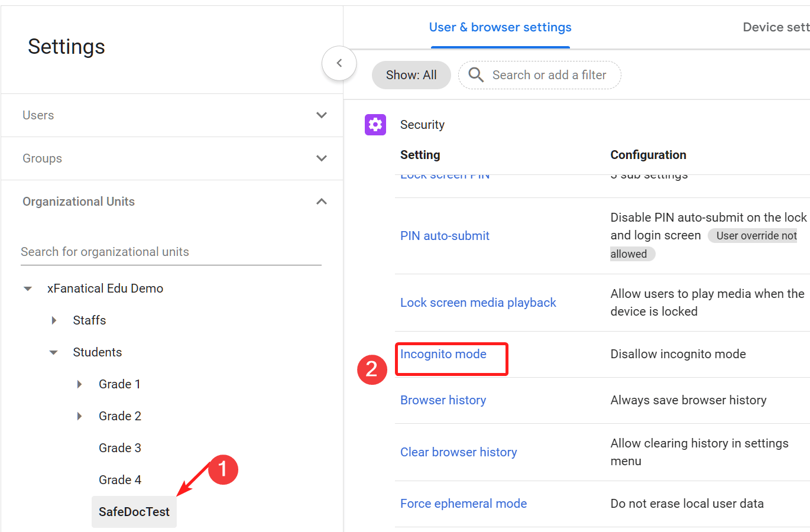Expand the Grade 2 tree arrow

point(80,416)
